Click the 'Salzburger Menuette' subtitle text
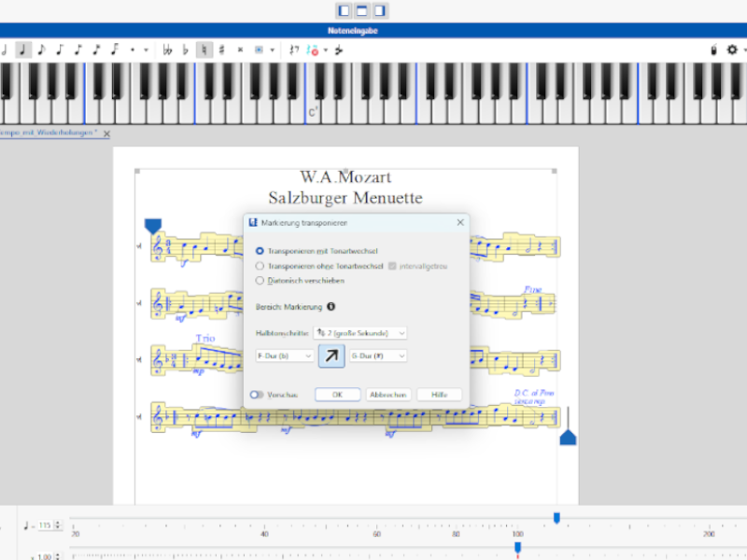This screenshot has height=560, width=747. pyautogui.click(x=345, y=198)
